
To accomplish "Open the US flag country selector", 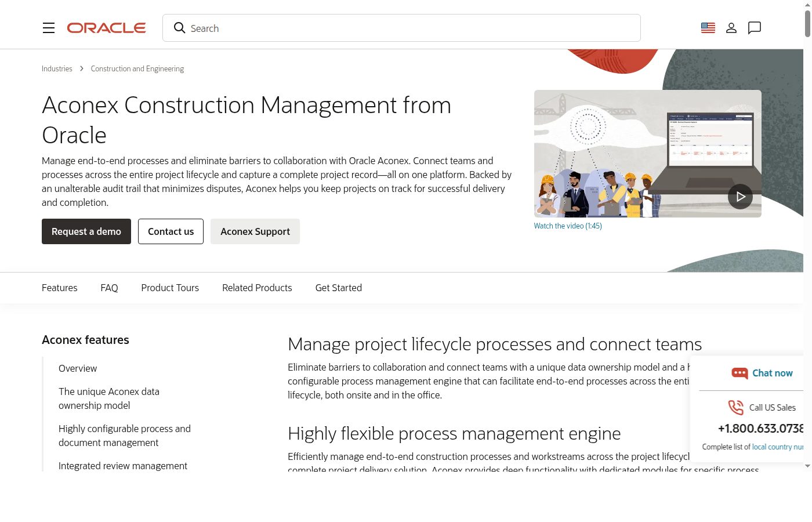I will [x=708, y=28].
